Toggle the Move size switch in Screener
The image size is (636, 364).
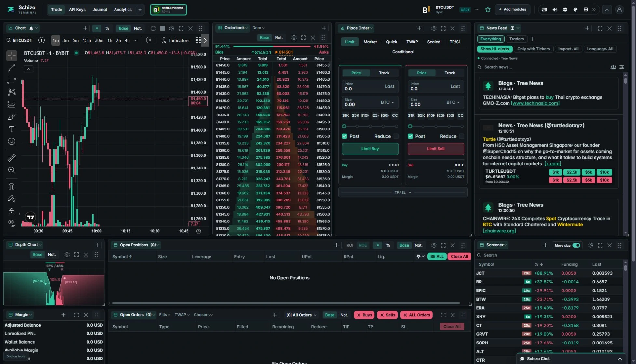point(576,245)
